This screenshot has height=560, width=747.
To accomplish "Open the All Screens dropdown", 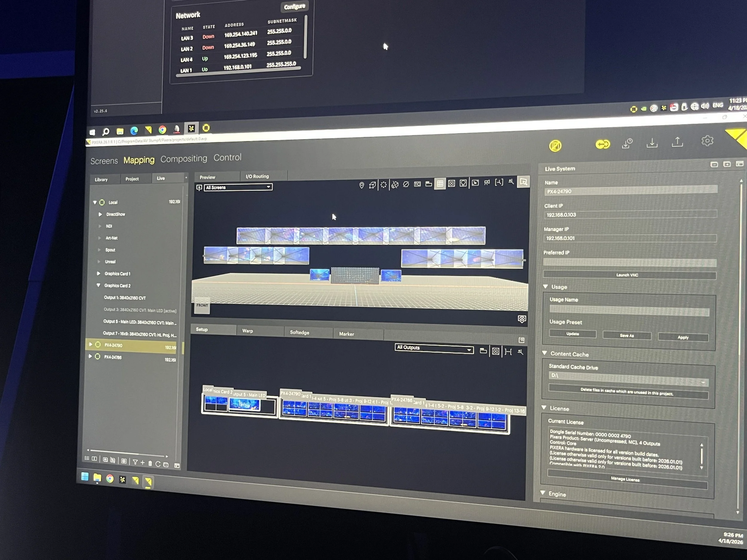I will [238, 187].
